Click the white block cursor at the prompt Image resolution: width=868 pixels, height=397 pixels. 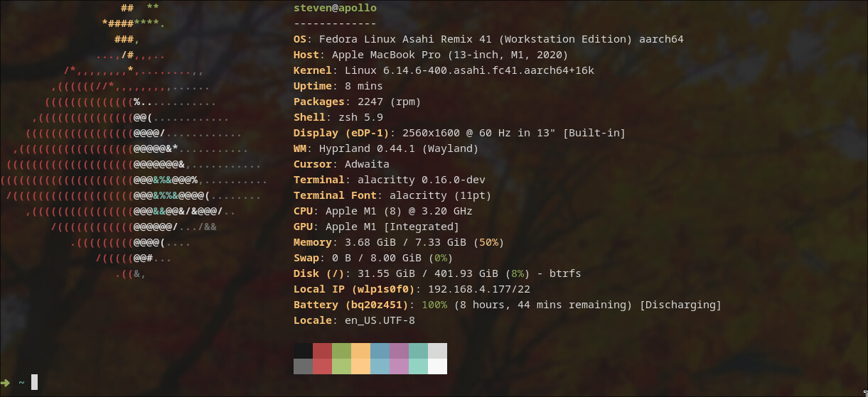[x=34, y=383]
